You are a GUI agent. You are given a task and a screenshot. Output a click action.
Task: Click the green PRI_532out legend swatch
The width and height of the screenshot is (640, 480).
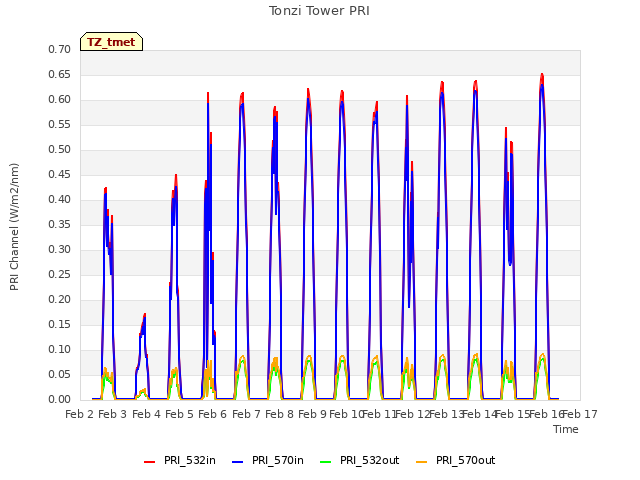[x=326, y=461]
